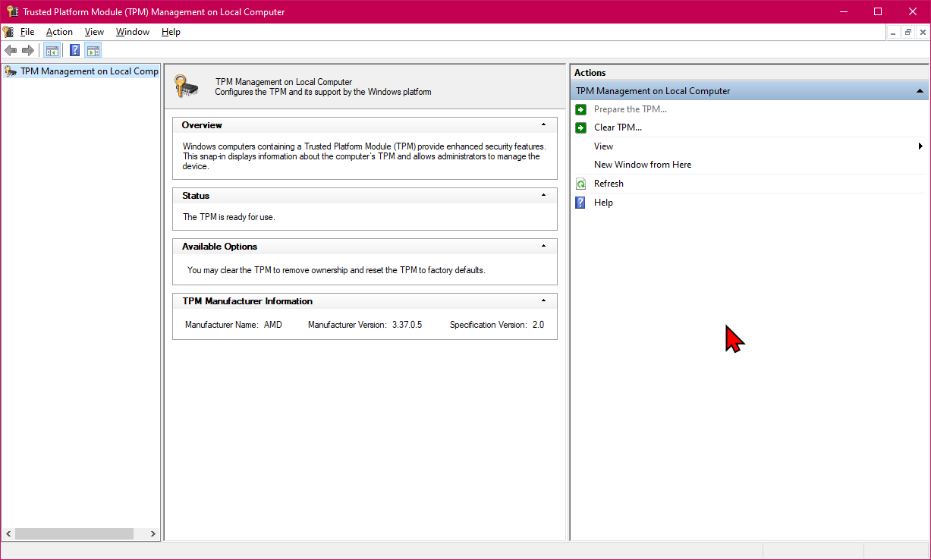Toggle the Show/Hide Action Pane toolbar icon
Screen dimensions: 931x560
(x=93, y=51)
